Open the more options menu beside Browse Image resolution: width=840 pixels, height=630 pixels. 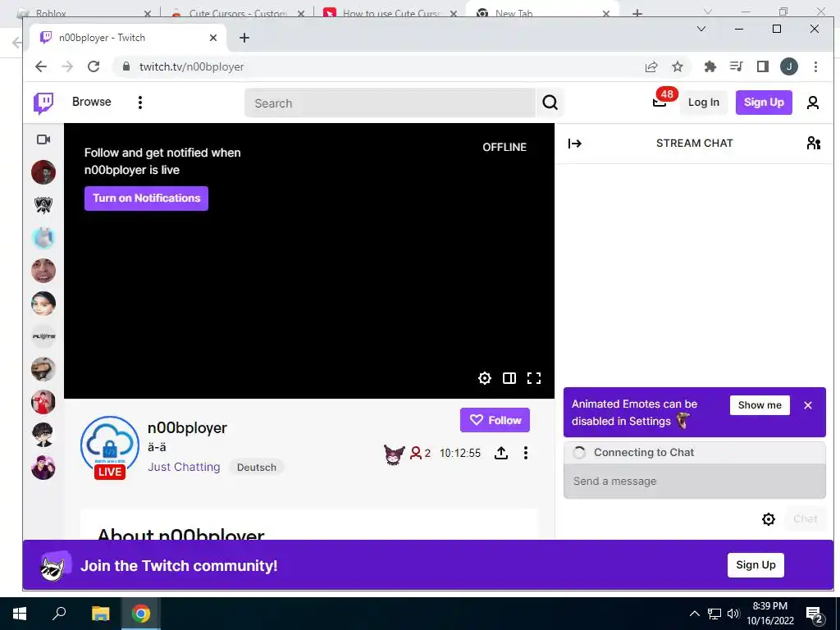[139, 103]
